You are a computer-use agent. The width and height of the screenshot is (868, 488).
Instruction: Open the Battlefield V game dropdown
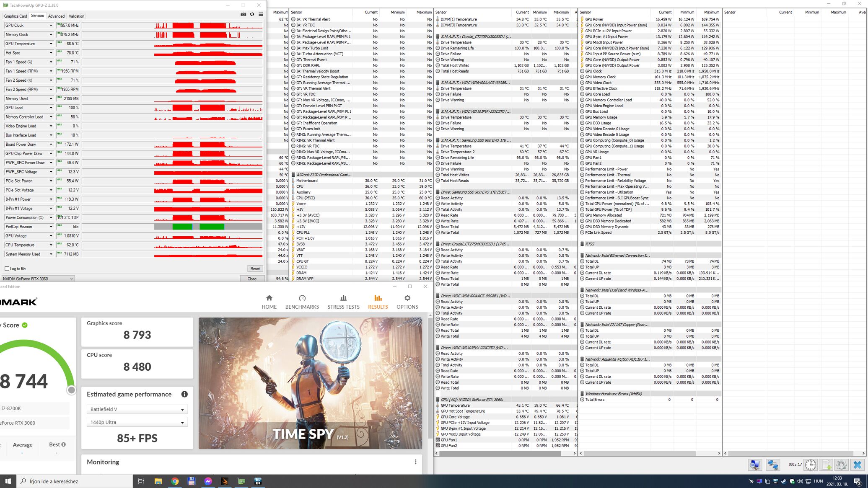(x=137, y=409)
